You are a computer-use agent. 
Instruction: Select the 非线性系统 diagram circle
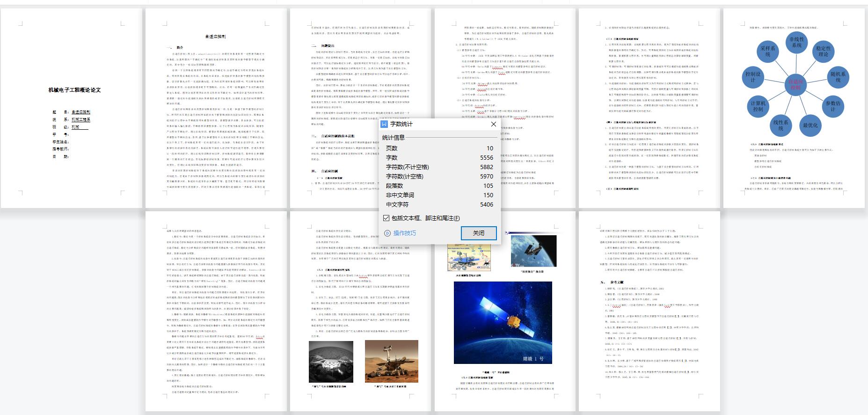[x=796, y=43]
